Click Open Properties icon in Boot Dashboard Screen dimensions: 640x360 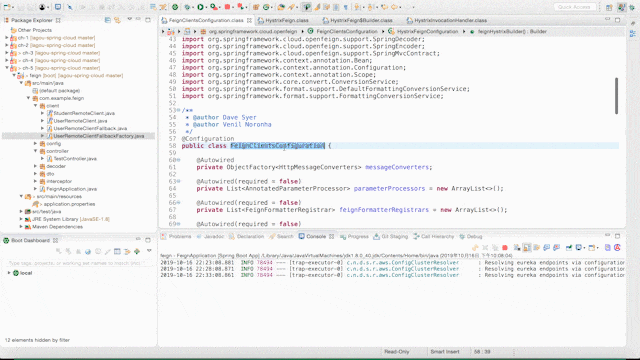tap(117, 251)
